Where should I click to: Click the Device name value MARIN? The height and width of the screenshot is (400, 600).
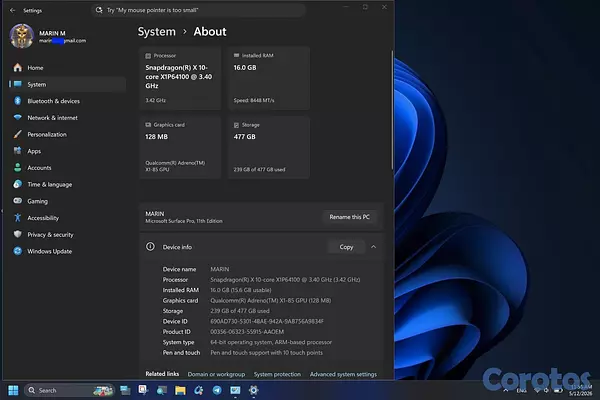click(220, 269)
